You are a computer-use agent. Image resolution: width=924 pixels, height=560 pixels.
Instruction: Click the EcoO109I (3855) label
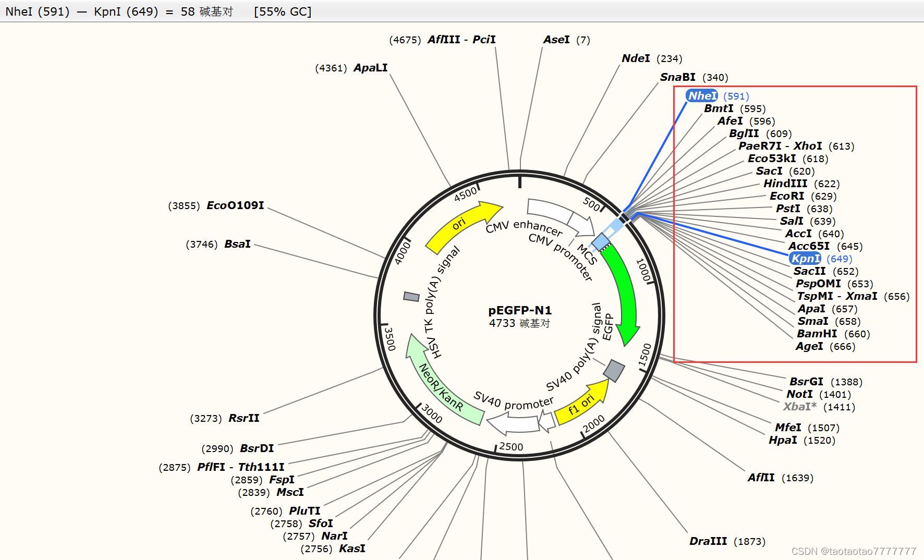point(216,205)
